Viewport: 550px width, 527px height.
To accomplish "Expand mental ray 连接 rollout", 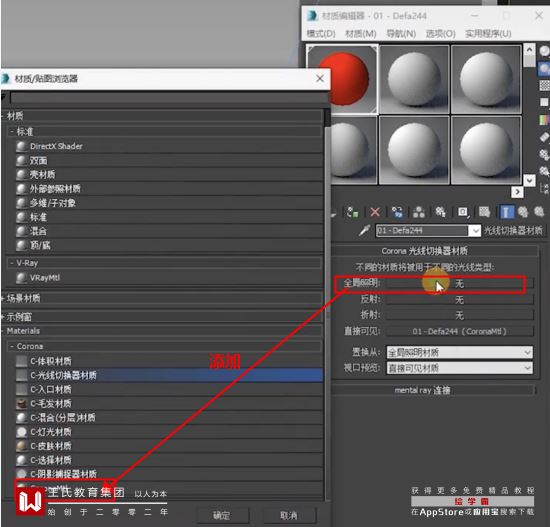I will coord(434,390).
